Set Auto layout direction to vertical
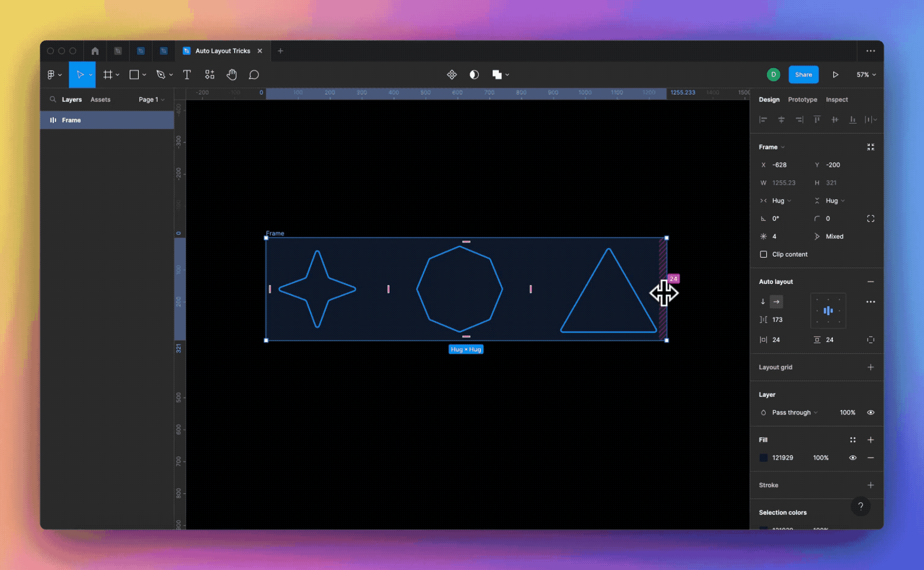The height and width of the screenshot is (570, 924). pos(763,302)
